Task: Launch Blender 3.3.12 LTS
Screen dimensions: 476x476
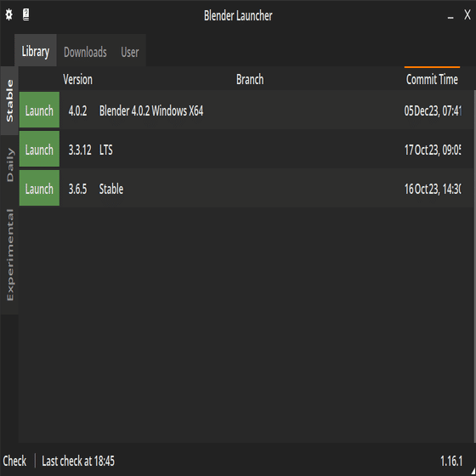Action: [39, 149]
